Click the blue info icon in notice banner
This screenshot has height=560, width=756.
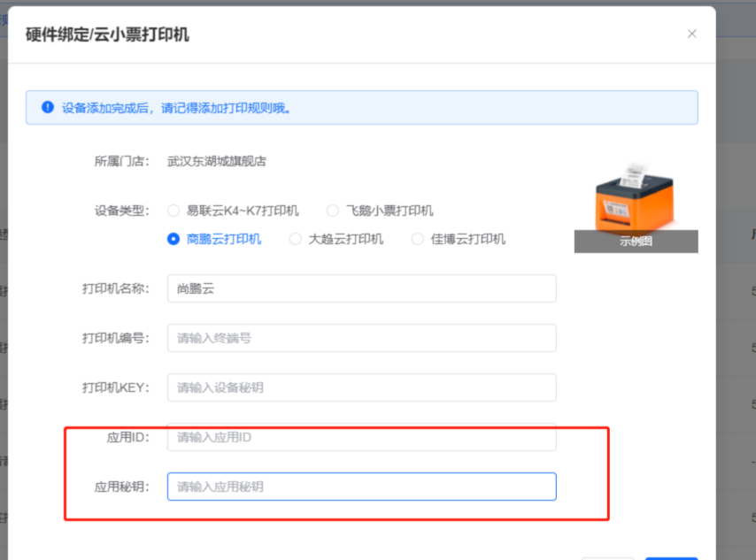click(48, 107)
